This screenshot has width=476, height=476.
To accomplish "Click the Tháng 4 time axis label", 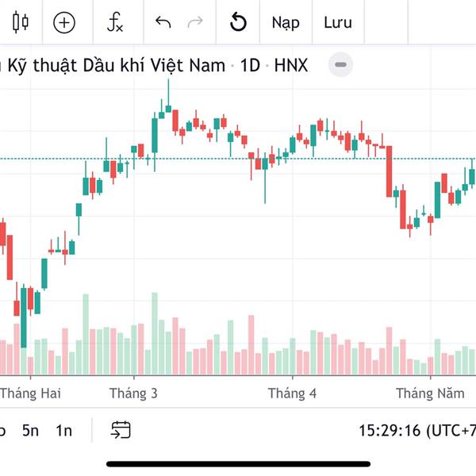I will click(x=292, y=393).
